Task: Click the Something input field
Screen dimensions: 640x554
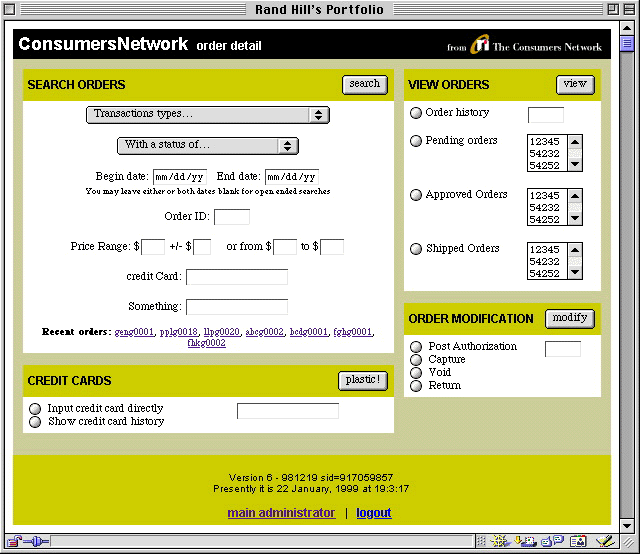Action: (x=237, y=307)
